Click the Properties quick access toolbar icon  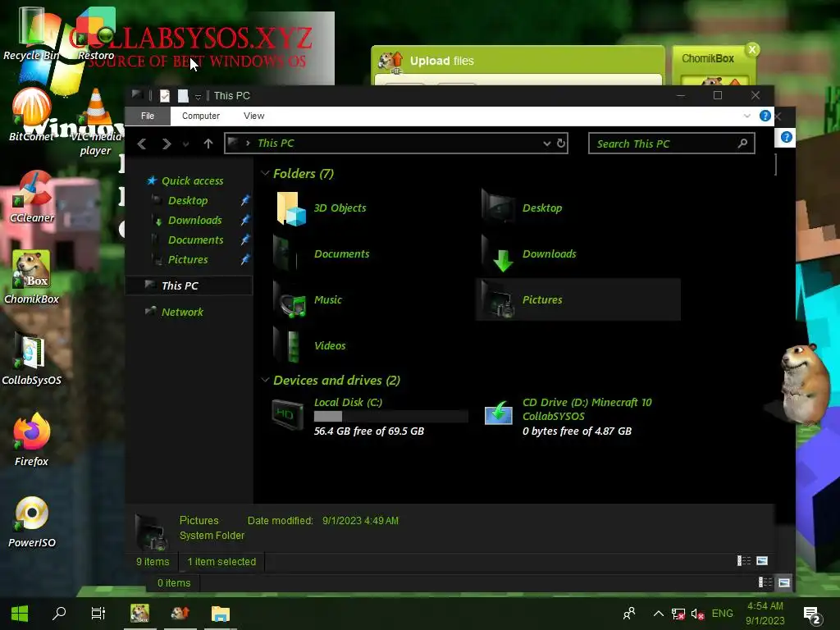click(x=165, y=96)
